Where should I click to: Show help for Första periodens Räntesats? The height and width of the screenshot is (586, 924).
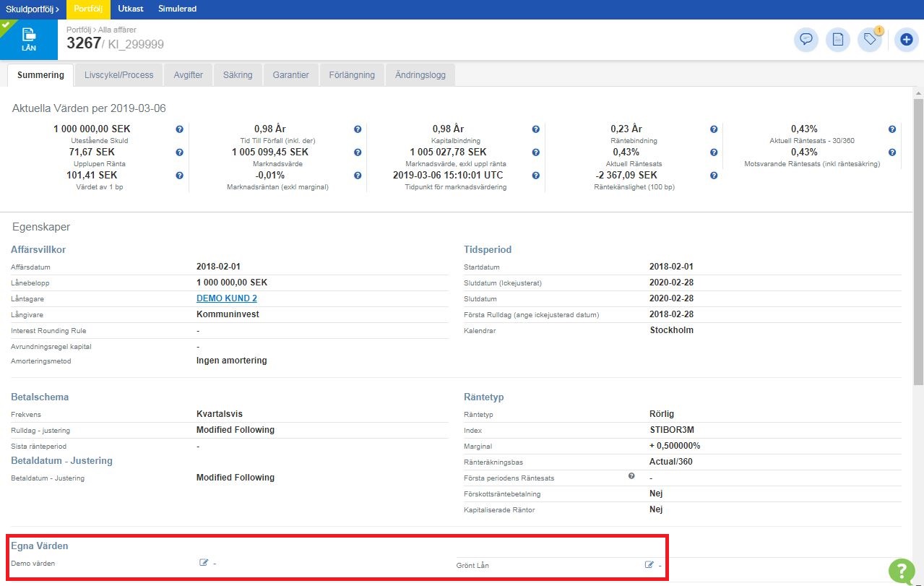(631, 476)
